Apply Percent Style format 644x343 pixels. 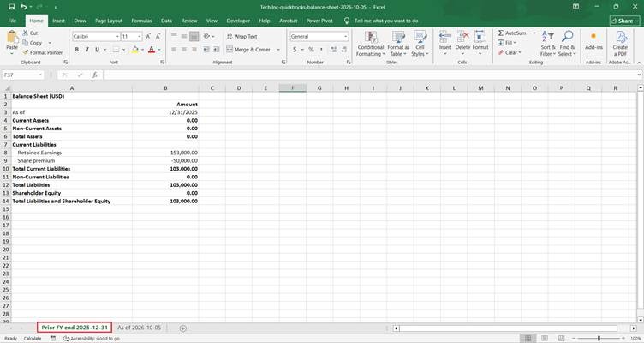pyautogui.click(x=311, y=50)
